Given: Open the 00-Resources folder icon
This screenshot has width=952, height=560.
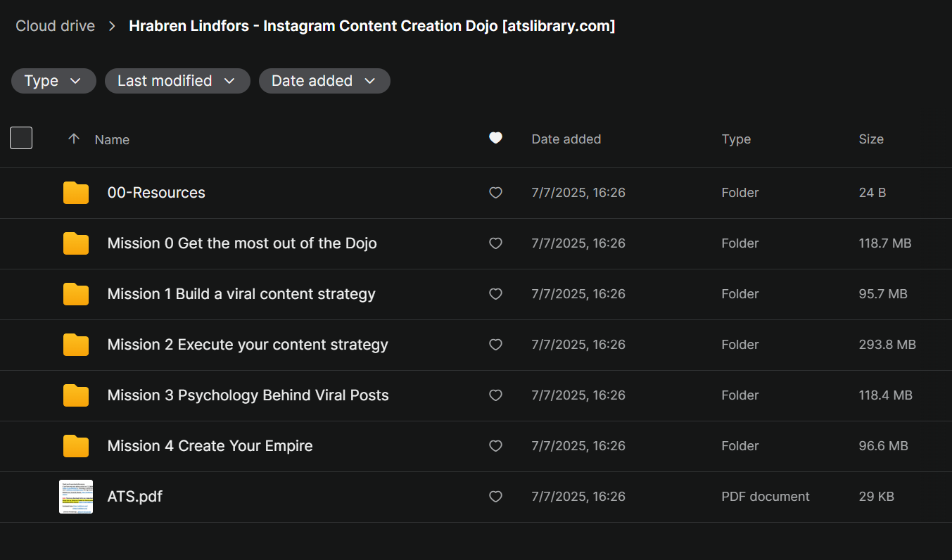Looking at the screenshot, I should [x=76, y=193].
